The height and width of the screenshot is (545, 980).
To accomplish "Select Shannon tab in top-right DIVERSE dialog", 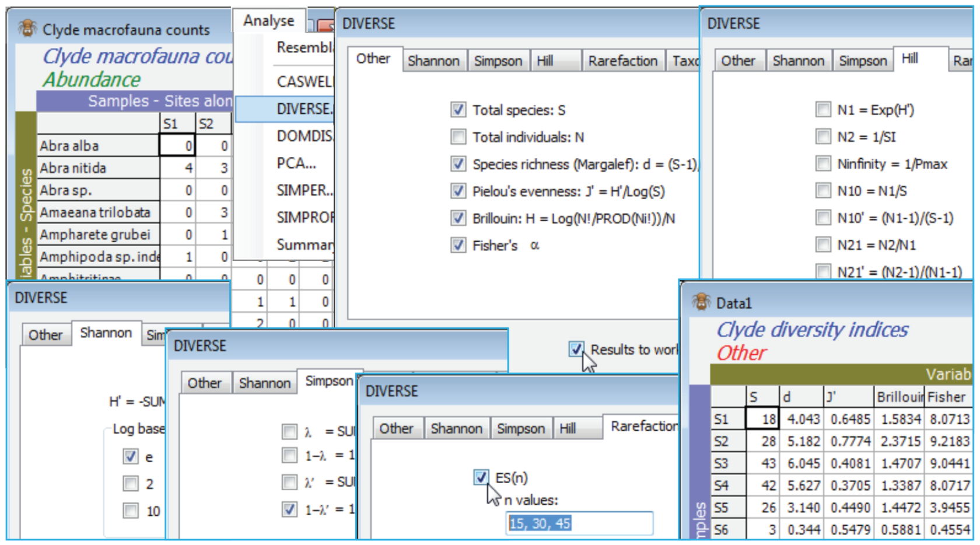I will coord(799,61).
